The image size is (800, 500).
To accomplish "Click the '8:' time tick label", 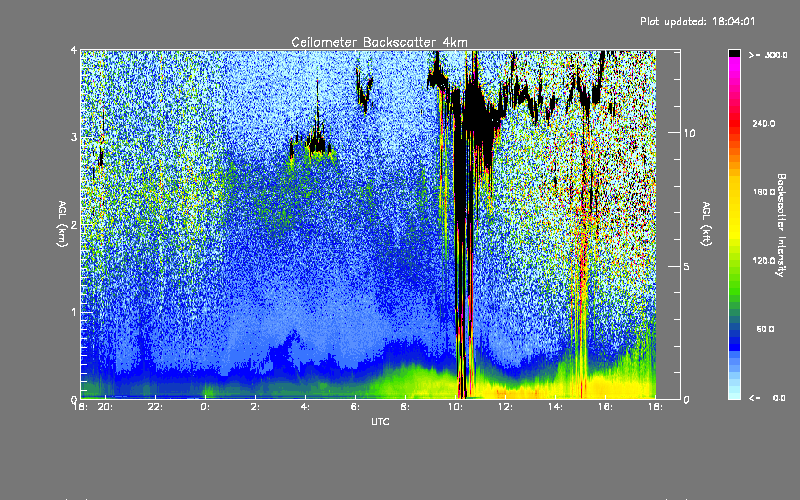I will [405, 407].
